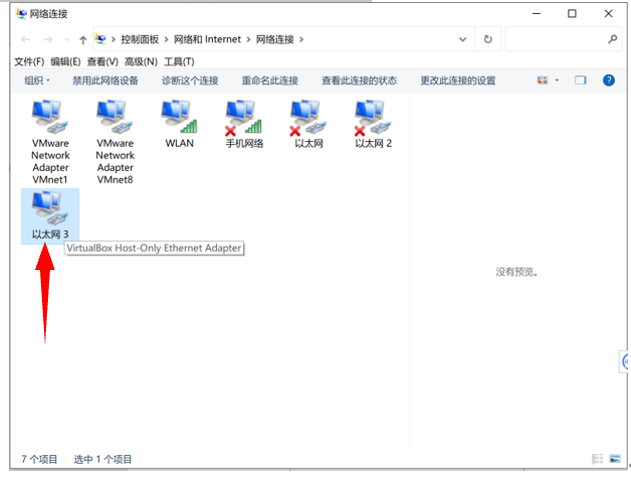Click the 控制面板 breadcrumb
This screenshot has width=631, height=480.
tap(140, 39)
